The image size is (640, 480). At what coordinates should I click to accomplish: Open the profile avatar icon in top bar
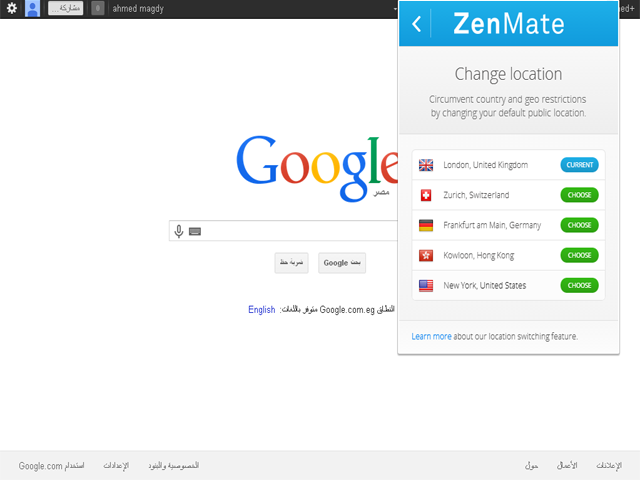(32, 8)
